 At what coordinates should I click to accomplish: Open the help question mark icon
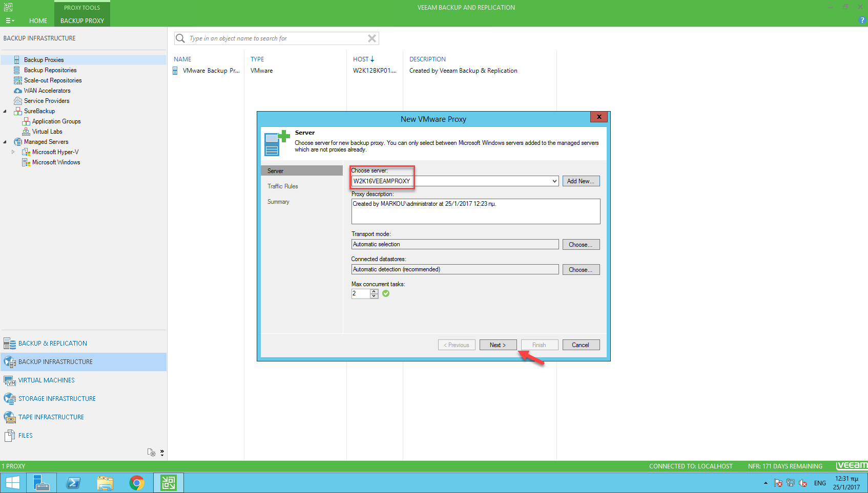point(862,20)
